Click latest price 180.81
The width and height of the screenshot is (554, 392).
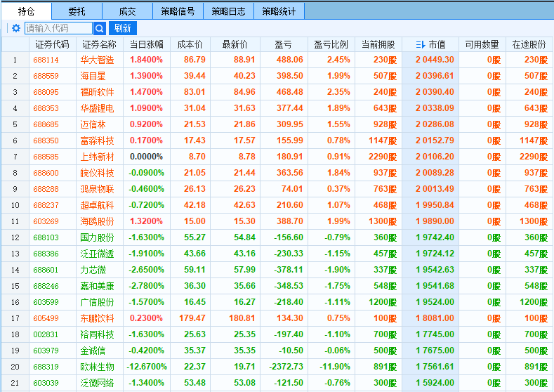click(242, 318)
